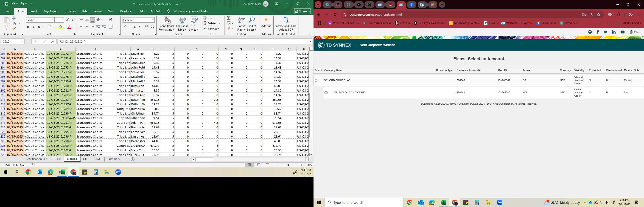Toggle Italic formatting in Excel
The width and height of the screenshot is (644, 207).
(x=34, y=27)
